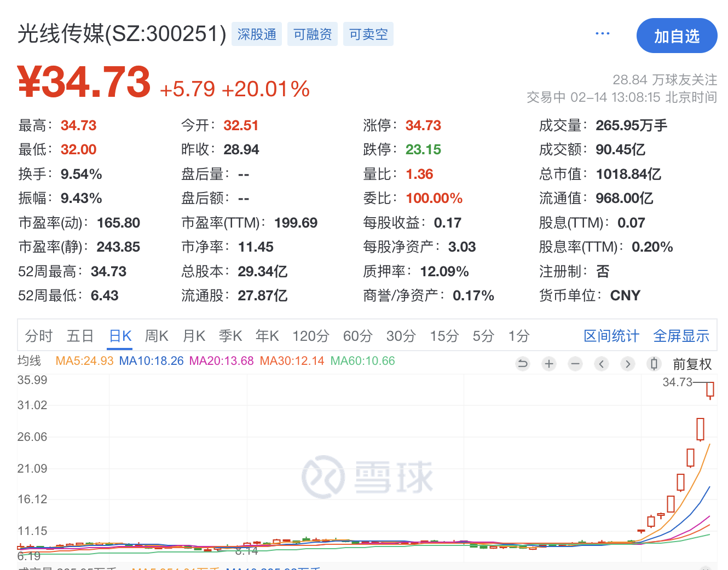Click the 流通值 value 968.00亿

click(625, 198)
